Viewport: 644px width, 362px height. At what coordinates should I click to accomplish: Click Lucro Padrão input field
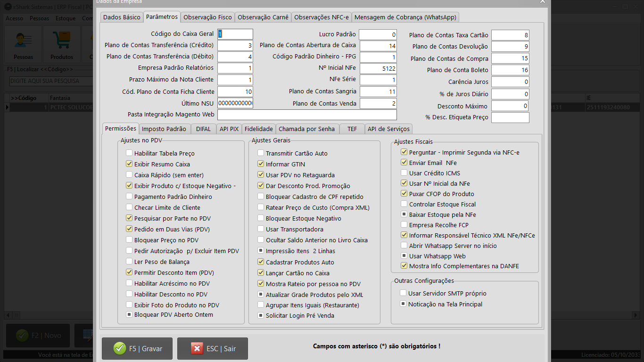tap(378, 34)
